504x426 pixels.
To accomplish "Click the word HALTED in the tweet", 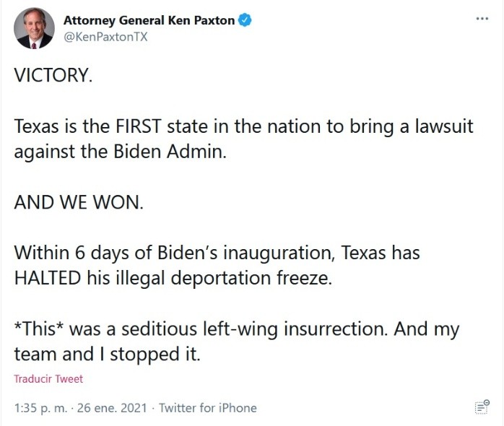I will click(x=47, y=279).
